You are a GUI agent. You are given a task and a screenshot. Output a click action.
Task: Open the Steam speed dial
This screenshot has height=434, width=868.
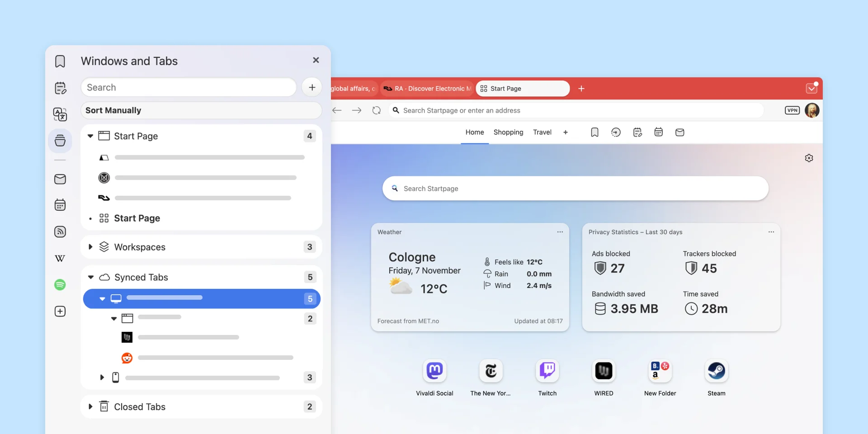pyautogui.click(x=716, y=372)
